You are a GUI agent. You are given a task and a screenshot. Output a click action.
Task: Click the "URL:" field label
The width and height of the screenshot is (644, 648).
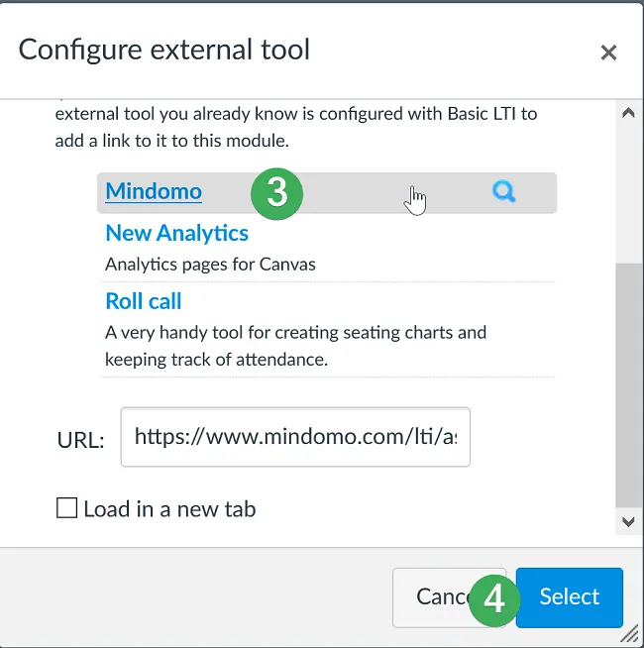coord(80,440)
